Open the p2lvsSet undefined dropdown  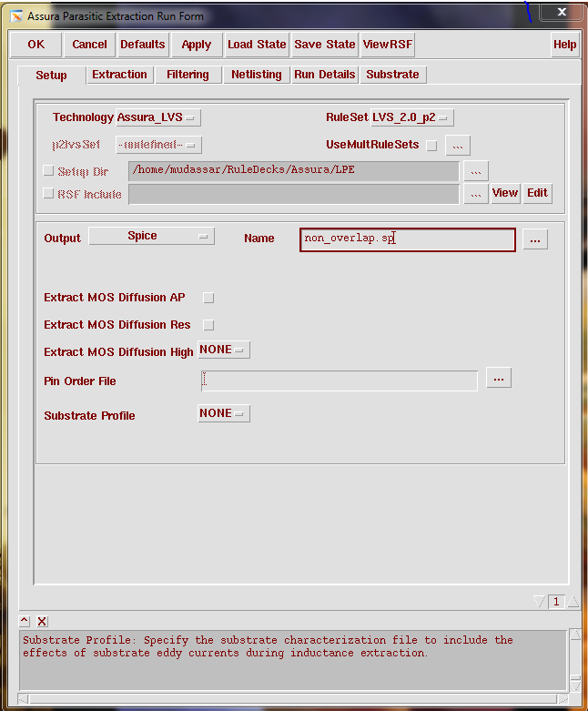[x=158, y=145]
